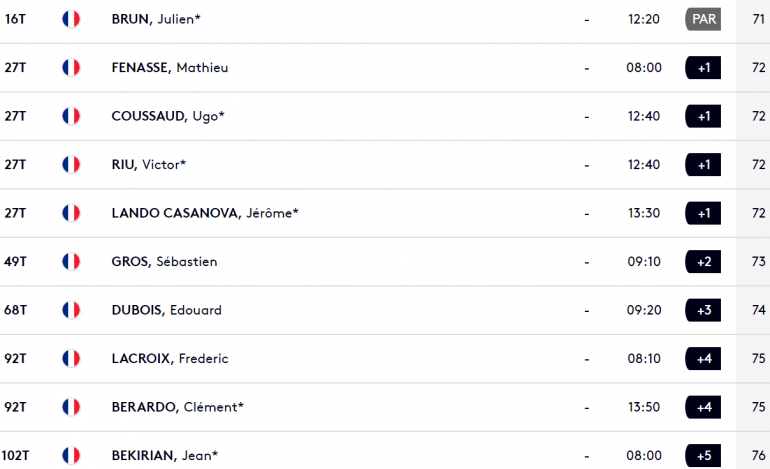Image resolution: width=770 pixels, height=469 pixels.
Task: Select the 13:30 tee time for Lando Casanova
Action: coord(644,213)
